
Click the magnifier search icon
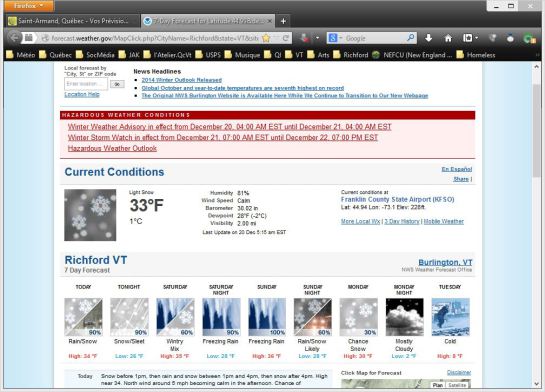[411, 38]
